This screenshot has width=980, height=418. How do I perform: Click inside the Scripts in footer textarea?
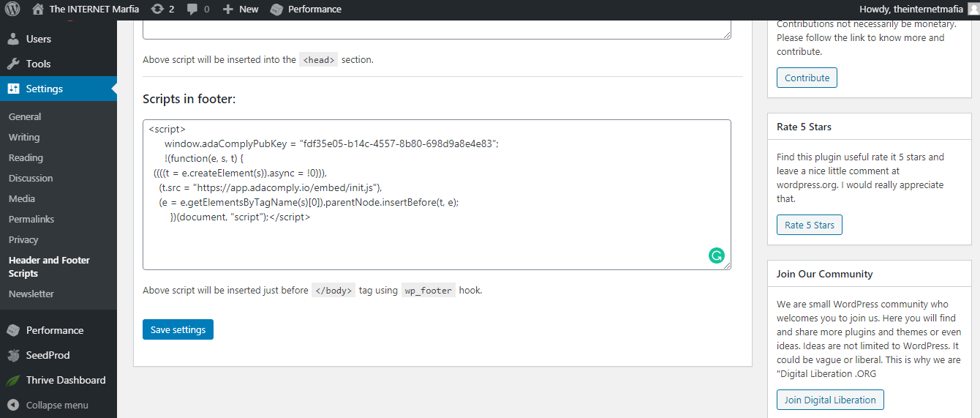click(437, 195)
